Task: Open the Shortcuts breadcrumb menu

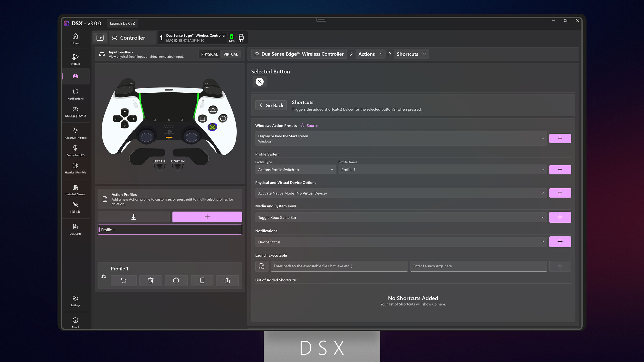Action: (411, 54)
